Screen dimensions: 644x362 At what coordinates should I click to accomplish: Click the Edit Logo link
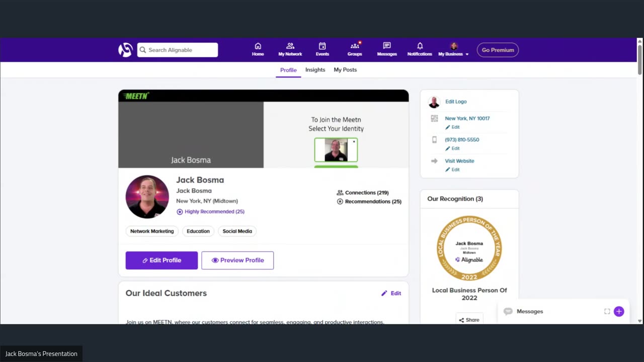pyautogui.click(x=456, y=102)
